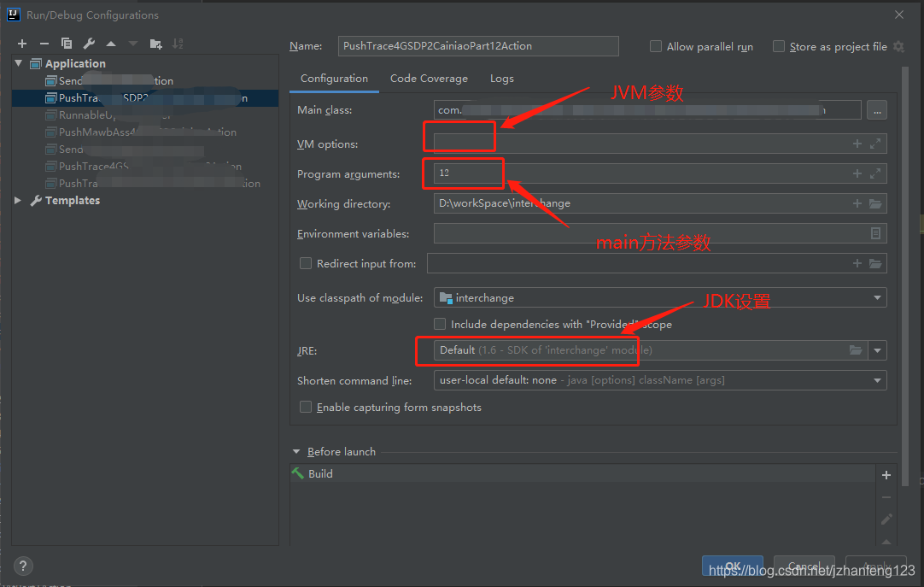This screenshot has width=924, height=587.
Task: Click Store as project file gear icon
Action: click(x=898, y=46)
